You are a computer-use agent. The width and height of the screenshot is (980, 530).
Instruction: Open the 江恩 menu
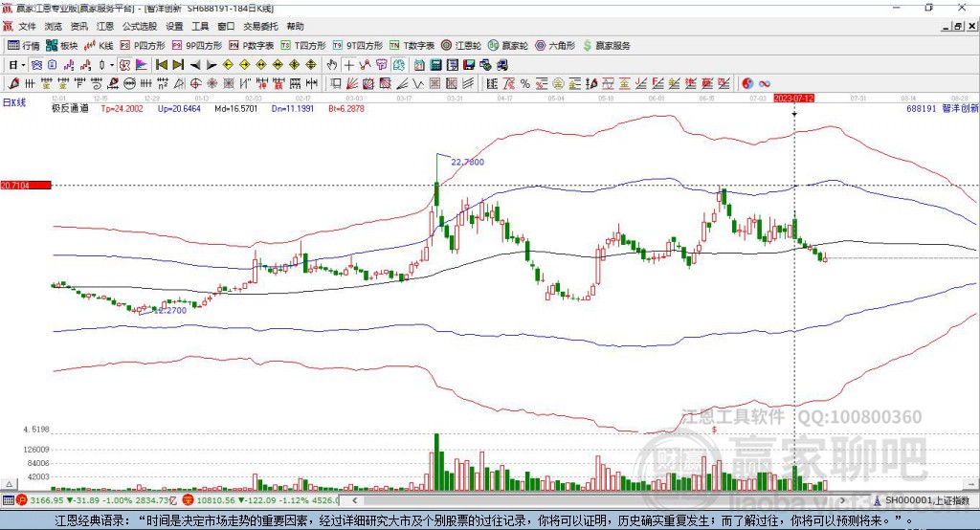(105, 26)
